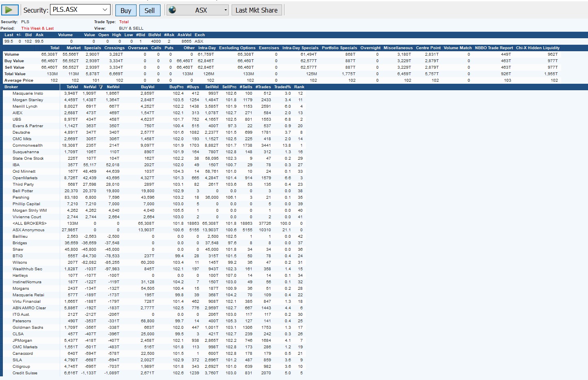This screenshot has height=380, width=588.
Task: Click the Centre Point column header
Action: [x=428, y=48]
